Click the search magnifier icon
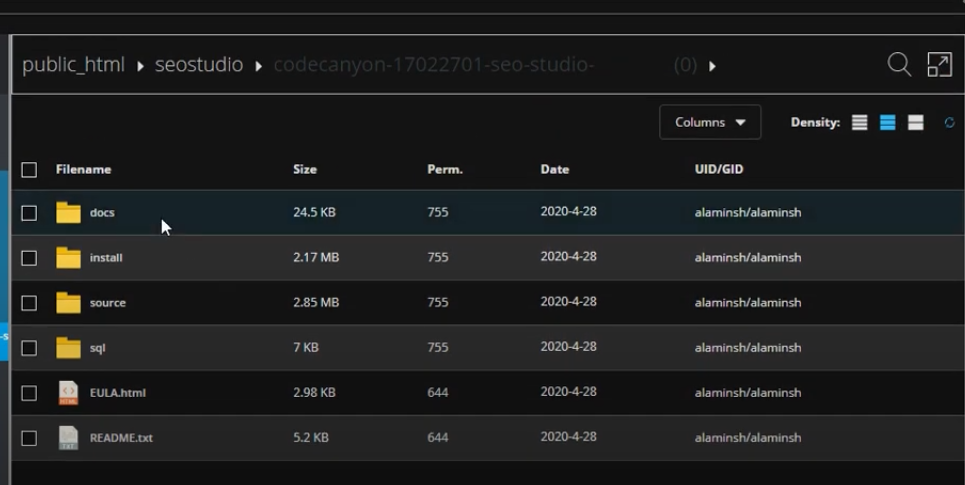 pos(899,65)
